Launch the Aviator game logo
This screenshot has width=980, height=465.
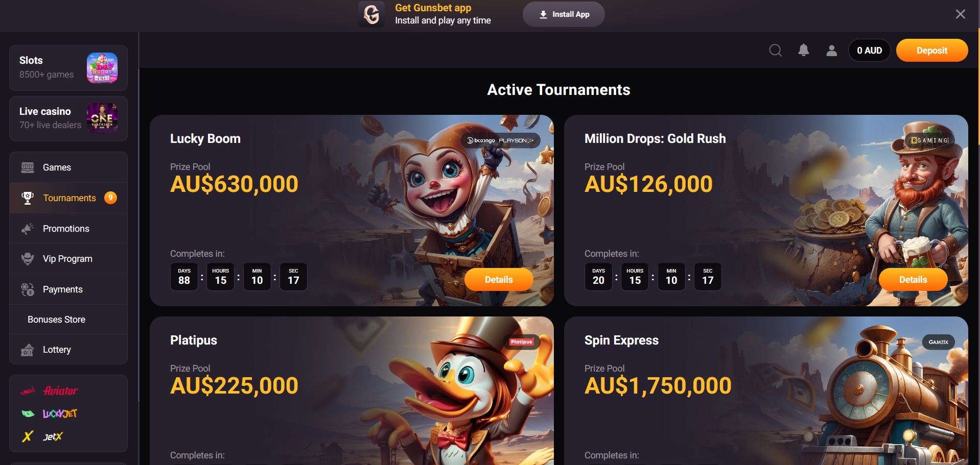[50, 391]
